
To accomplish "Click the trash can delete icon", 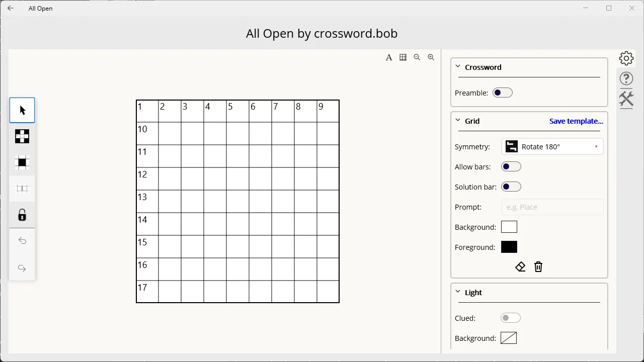I will point(538,267).
